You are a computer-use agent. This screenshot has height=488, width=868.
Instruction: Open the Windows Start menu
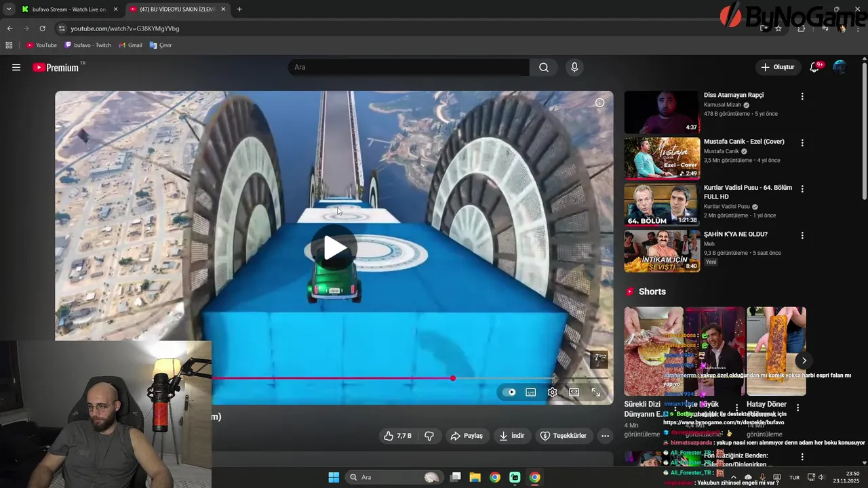coord(334,477)
